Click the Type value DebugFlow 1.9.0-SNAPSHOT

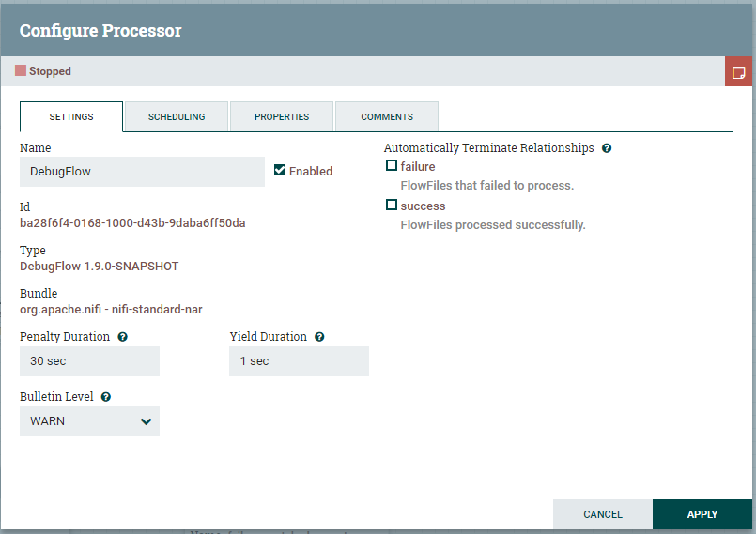(x=100, y=267)
